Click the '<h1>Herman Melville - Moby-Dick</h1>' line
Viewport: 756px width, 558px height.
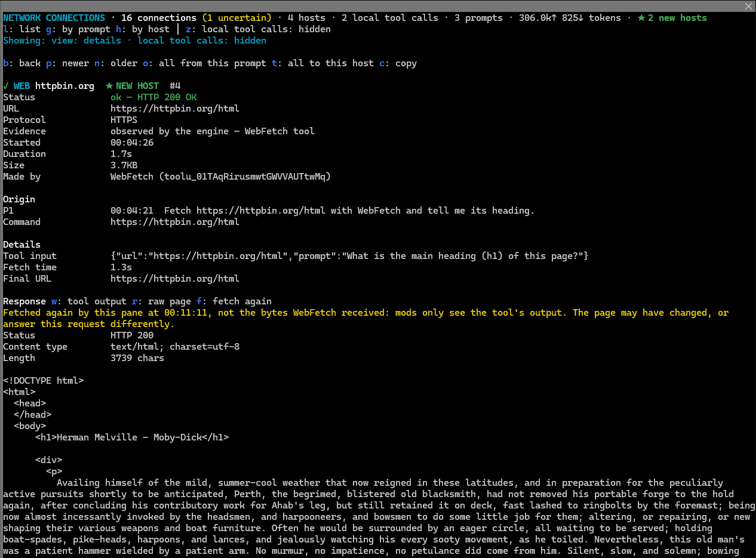coord(131,437)
